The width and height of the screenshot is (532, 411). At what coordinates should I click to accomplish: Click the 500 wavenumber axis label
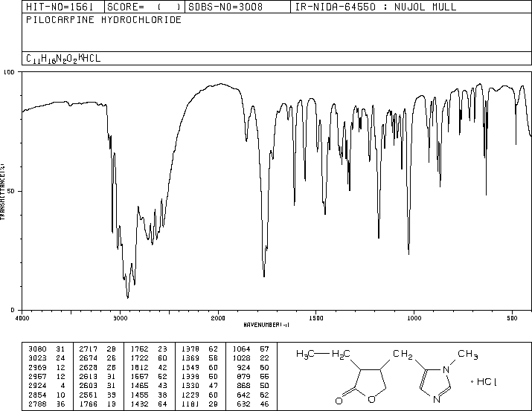click(x=512, y=318)
